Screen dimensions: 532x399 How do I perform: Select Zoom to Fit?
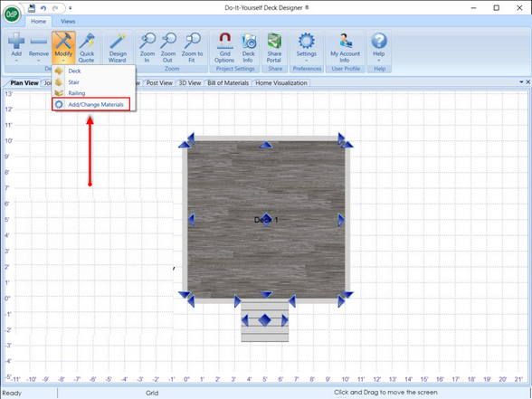(x=192, y=48)
